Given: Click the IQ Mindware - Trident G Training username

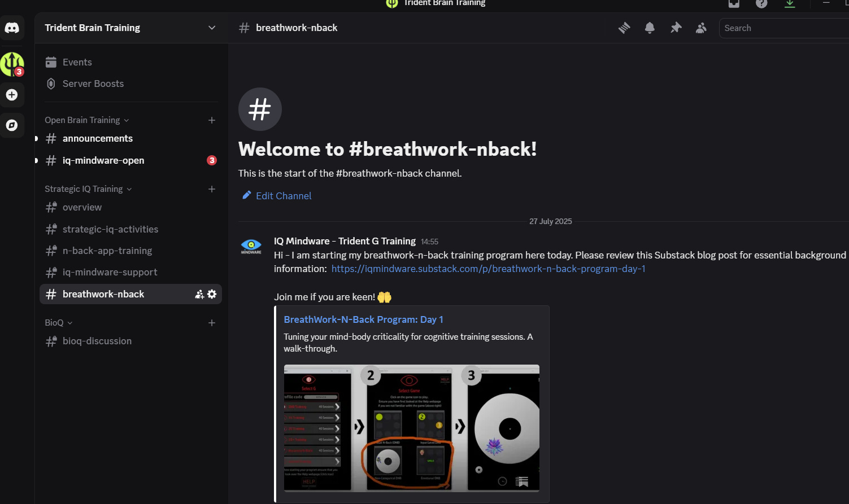Looking at the screenshot, I should tap(345, 241).
